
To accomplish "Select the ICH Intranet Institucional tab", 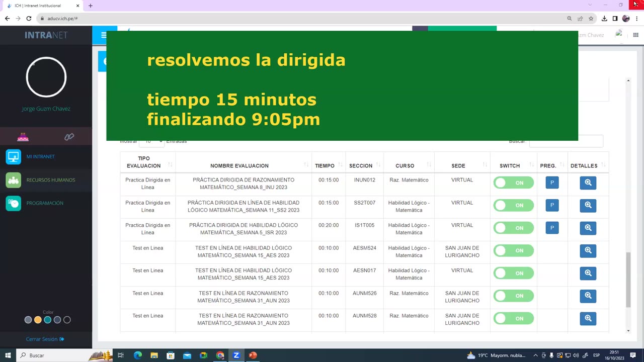I will (43, 6).
